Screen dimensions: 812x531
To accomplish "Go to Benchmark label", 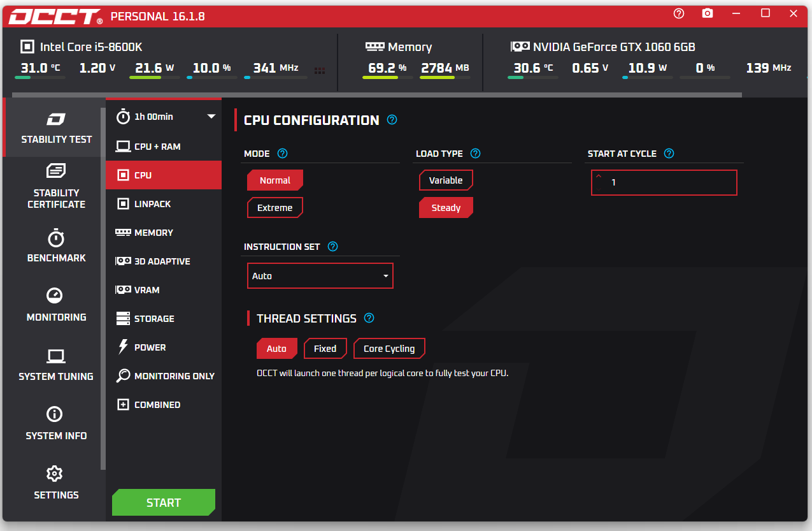I will point(56,258).
